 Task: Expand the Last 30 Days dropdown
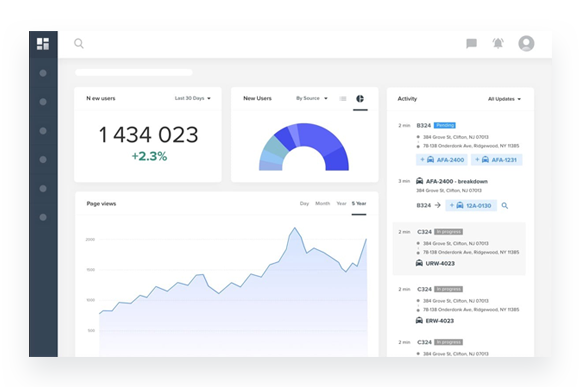193,98
